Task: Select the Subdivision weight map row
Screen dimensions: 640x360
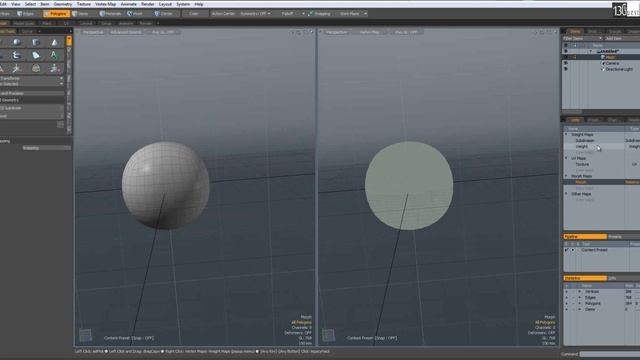Action: point(602,140)
